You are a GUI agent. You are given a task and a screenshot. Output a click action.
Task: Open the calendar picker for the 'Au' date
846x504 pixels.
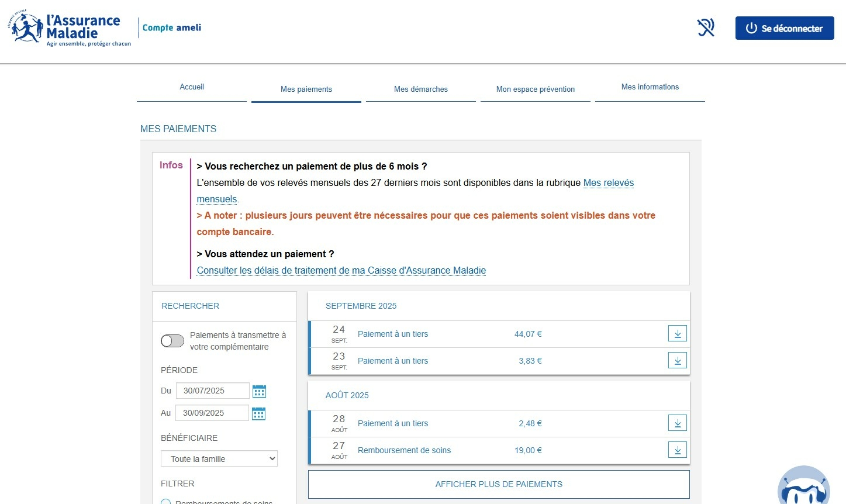[x=258, y=413]
